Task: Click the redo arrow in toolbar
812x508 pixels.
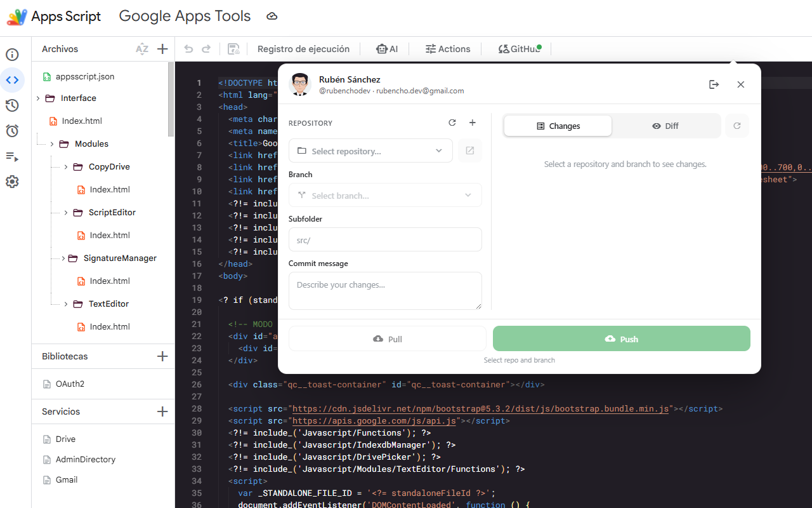Action: click(206, 49)
